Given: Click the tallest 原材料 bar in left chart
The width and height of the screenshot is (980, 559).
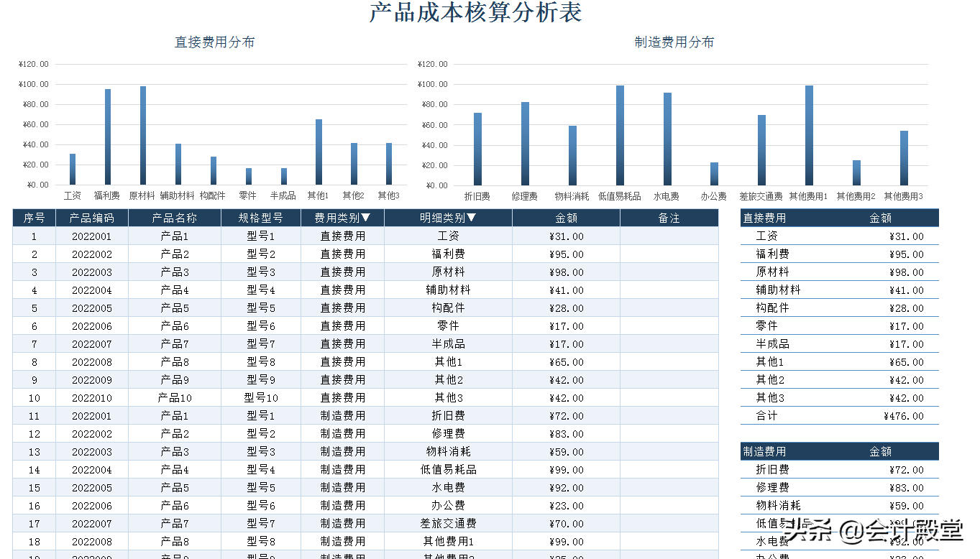Looking at the screenshot, I should tap(142, 133).
